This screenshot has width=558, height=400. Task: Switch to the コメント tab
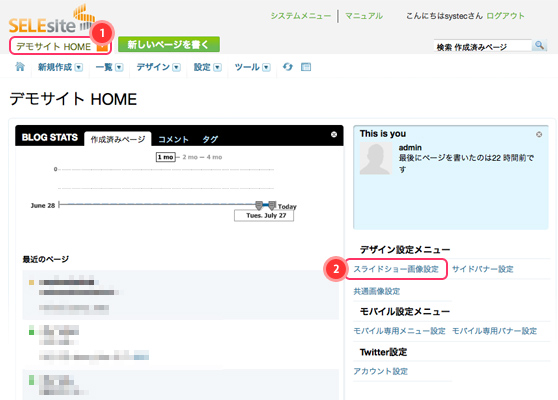pos(173,140)
